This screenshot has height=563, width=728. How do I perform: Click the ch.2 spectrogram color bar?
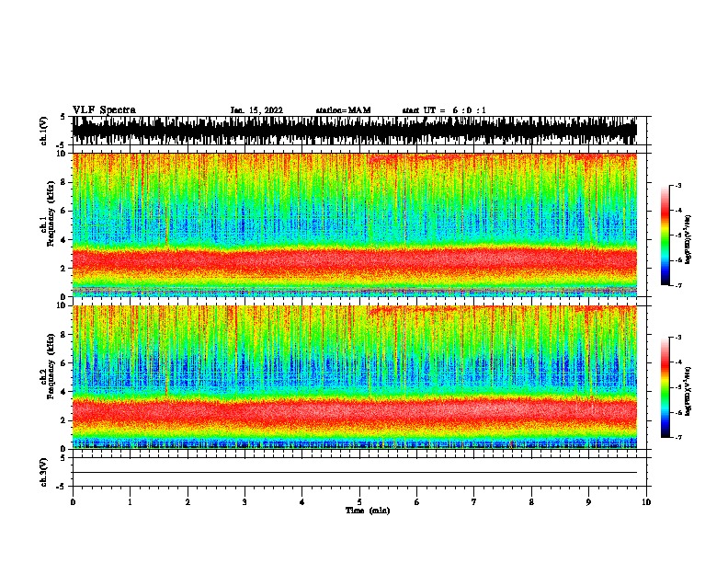[x=665, y=387]
